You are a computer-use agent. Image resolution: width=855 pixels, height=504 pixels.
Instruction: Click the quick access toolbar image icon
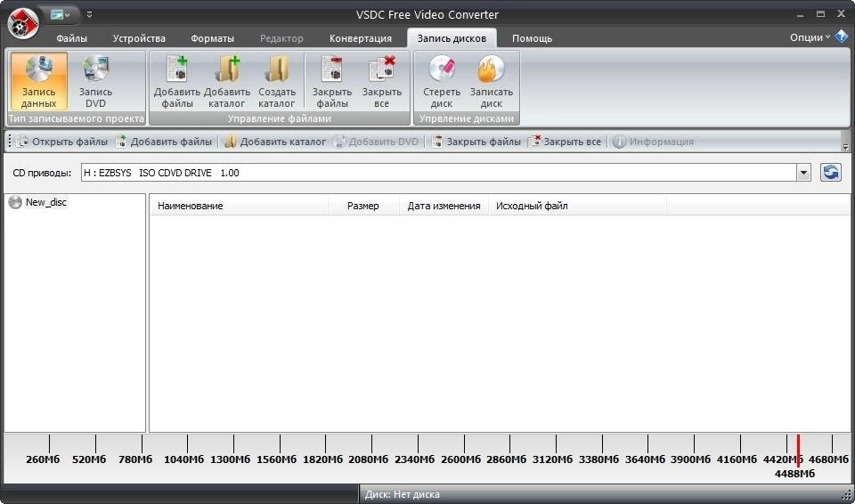57,15
